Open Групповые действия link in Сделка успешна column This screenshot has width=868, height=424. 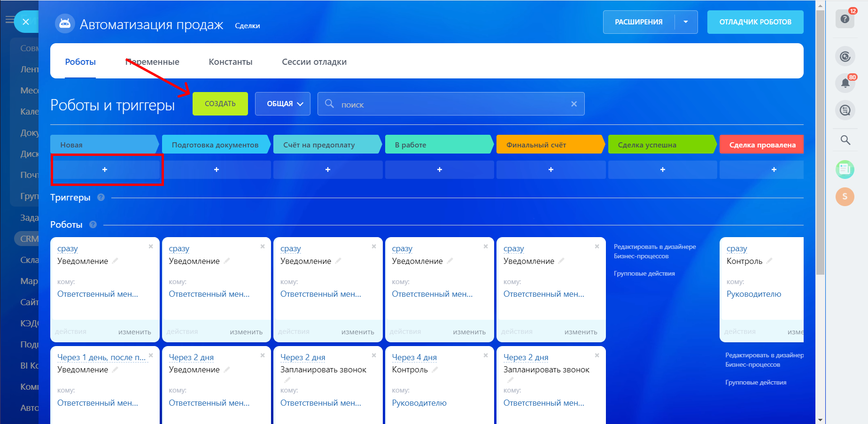pos(644,273)
